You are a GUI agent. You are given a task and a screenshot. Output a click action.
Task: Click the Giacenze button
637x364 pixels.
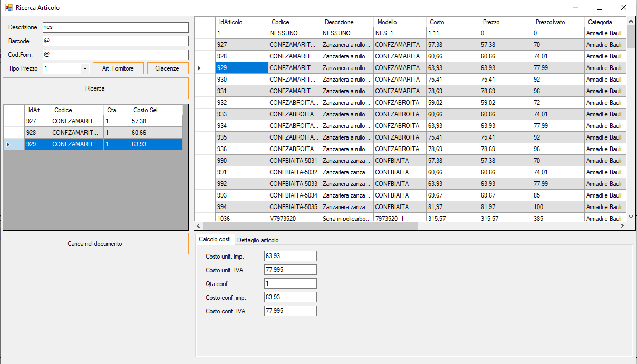[x=167, y=68]
